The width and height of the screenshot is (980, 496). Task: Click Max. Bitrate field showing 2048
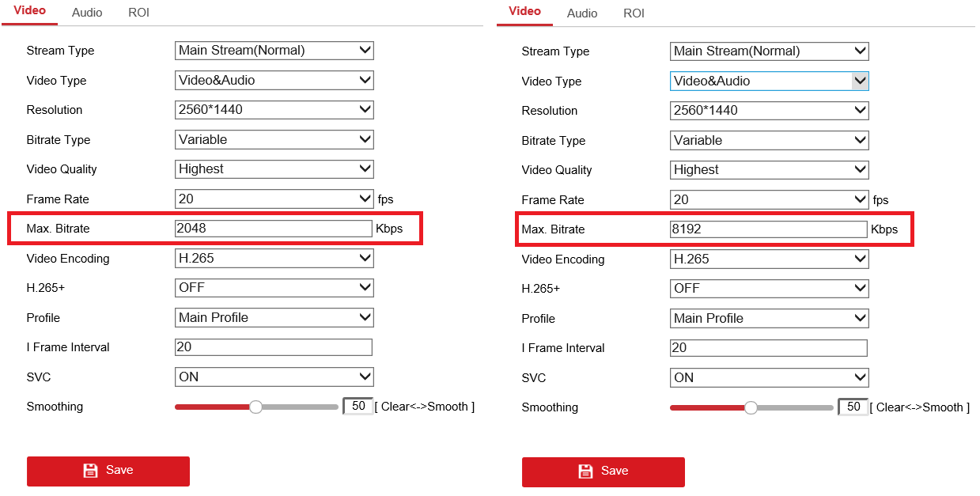pos(273,229)
